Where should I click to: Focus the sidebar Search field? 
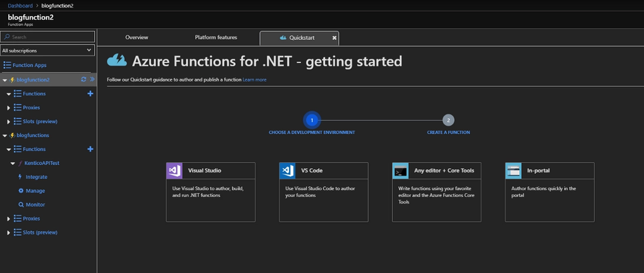tap(50, 37)
